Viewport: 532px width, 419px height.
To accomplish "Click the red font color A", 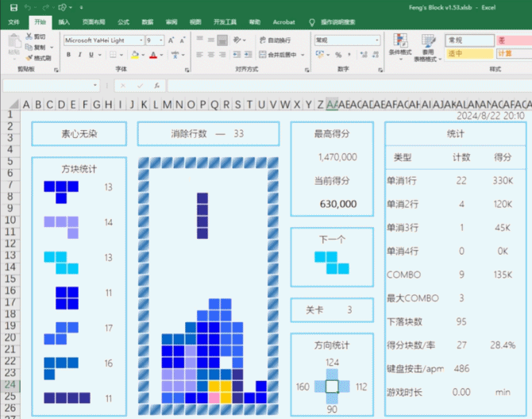I will pyautogui.click(x=153, y=55).
